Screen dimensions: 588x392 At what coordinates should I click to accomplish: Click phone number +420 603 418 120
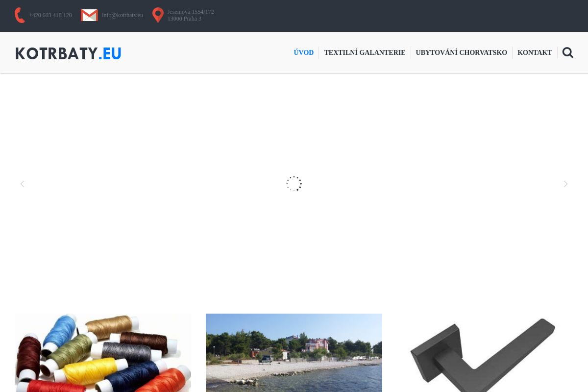[x=50, y=15]
